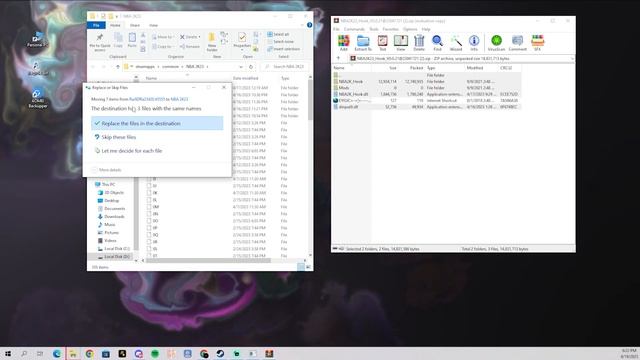Click the Explorer file list vertical scrollbar

click(310, 100)
